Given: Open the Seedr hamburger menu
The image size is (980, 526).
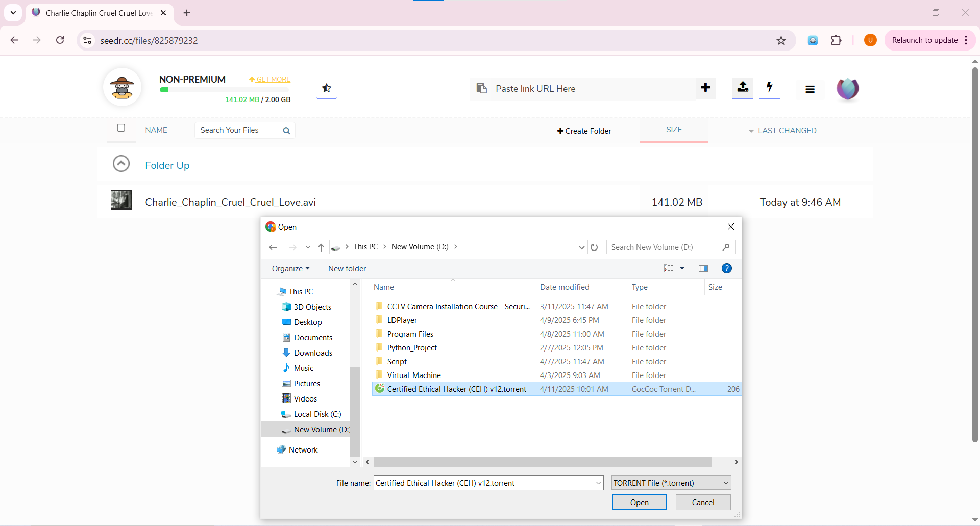Looking at the screenshot, I should (810, 89).
